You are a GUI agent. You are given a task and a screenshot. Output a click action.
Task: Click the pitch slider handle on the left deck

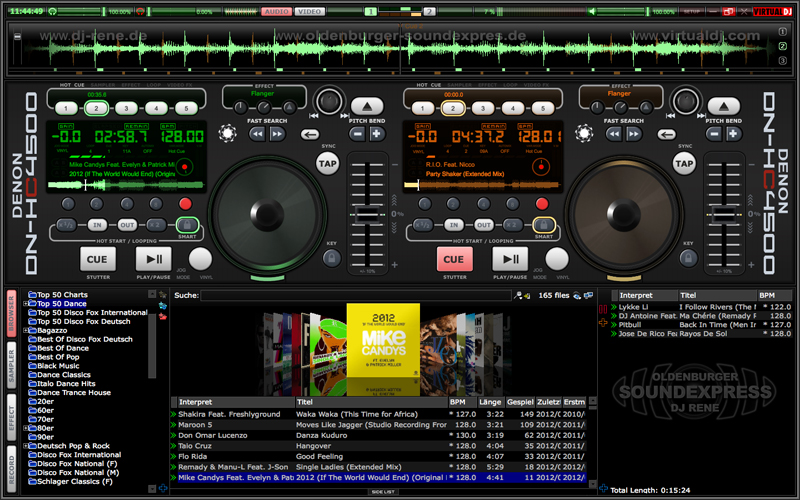pyautogui.click(x=367, y=215)
